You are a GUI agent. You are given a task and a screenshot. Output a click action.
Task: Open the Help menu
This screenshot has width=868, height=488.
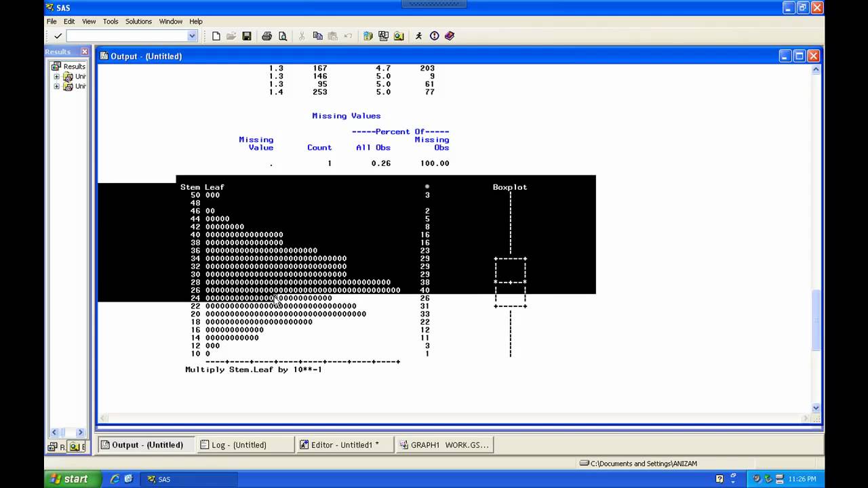point(196,22)
